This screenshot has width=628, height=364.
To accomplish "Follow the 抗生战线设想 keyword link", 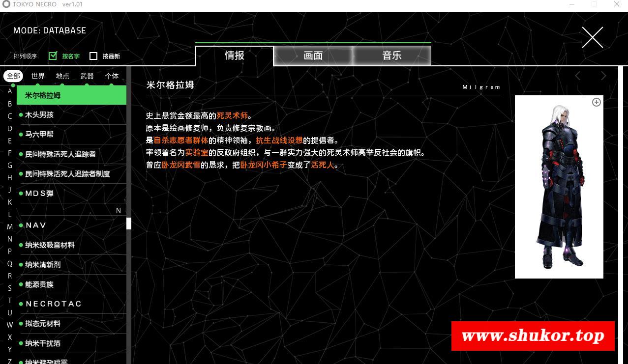I will 279,140.
